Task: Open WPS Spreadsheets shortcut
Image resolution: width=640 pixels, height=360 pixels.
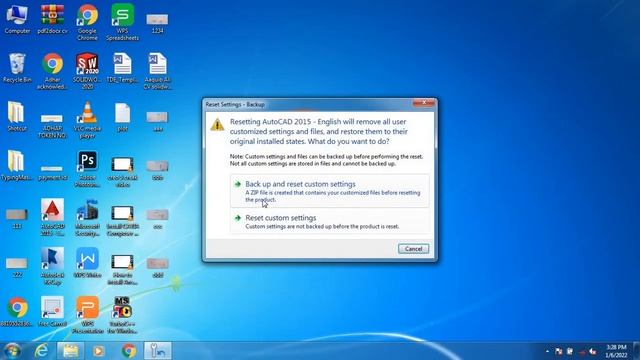Action: click(x=122, y=23)
